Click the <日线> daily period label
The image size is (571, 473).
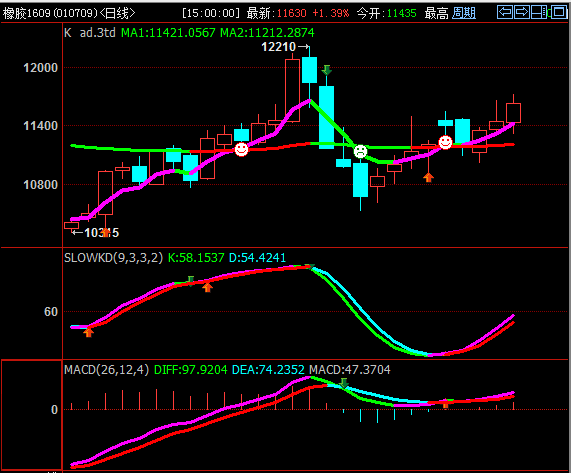(117, 13)
